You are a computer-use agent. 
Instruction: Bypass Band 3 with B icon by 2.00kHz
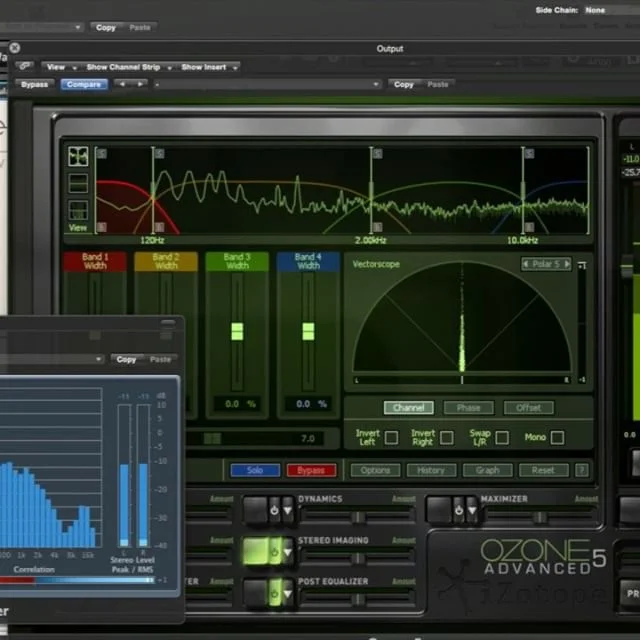(378, 227)
